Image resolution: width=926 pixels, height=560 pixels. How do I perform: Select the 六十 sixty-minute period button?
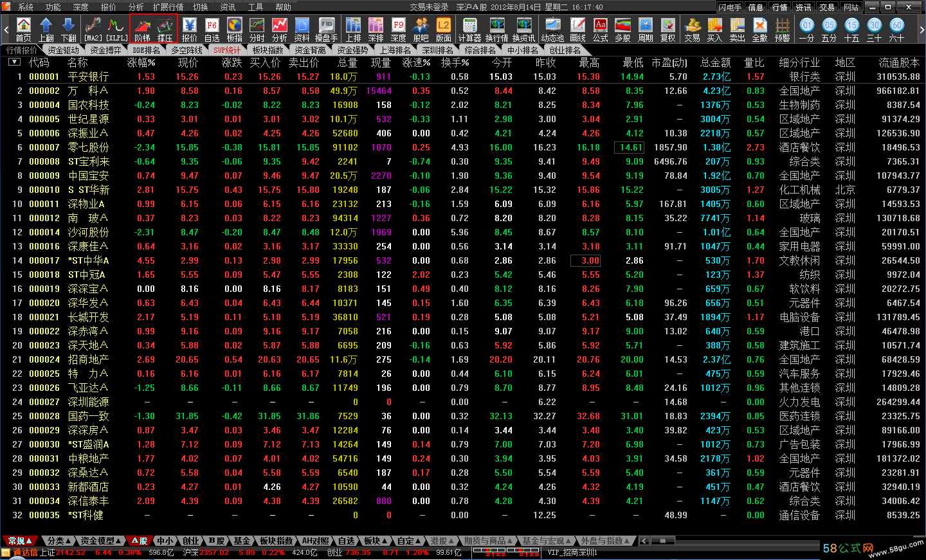(897, 30)
